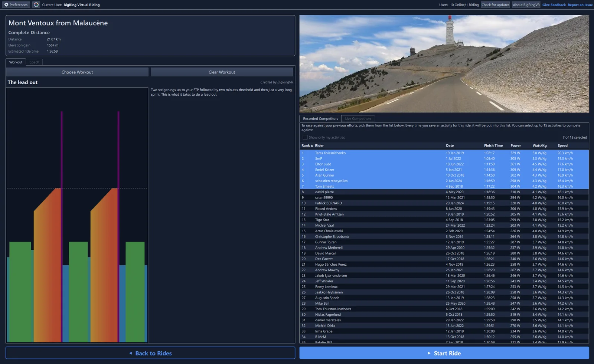Click the Check for updates button
Image resolution: width=594 pixels, height=364 pixels.
pos(495,5)
